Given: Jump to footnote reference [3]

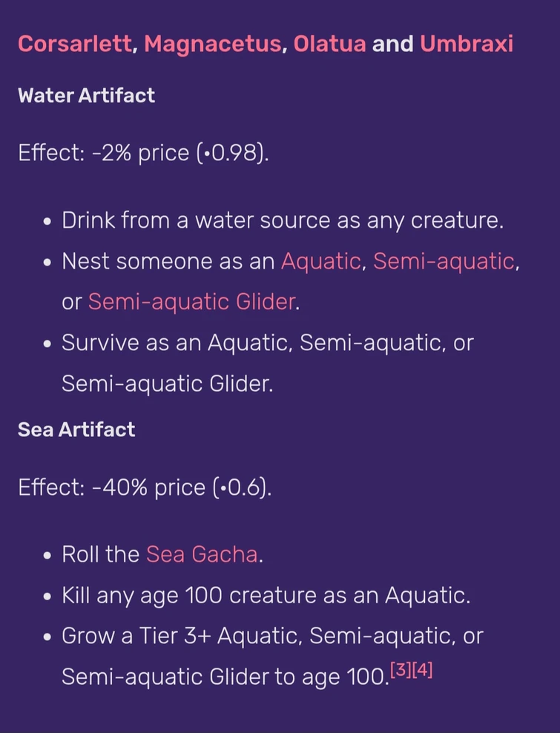Looking at the screenshot, I should tap(401, 671).
